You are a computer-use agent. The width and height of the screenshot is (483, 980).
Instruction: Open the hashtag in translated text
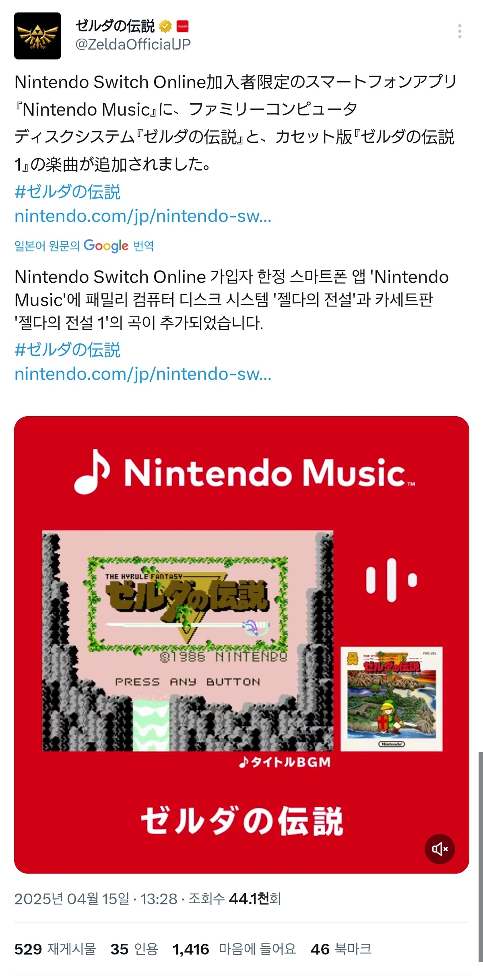click(x=67, y=349)
